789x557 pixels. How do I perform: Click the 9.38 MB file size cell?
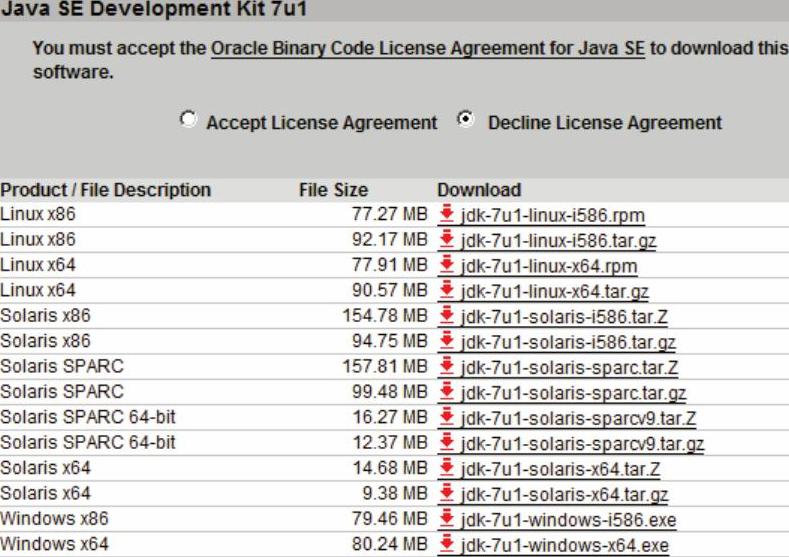[395, 494]
